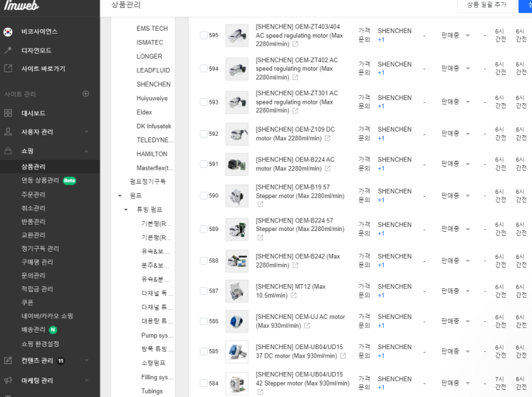Click the N badge next to 배송관리
532x397 pixels.
click(x=53, y=330)
